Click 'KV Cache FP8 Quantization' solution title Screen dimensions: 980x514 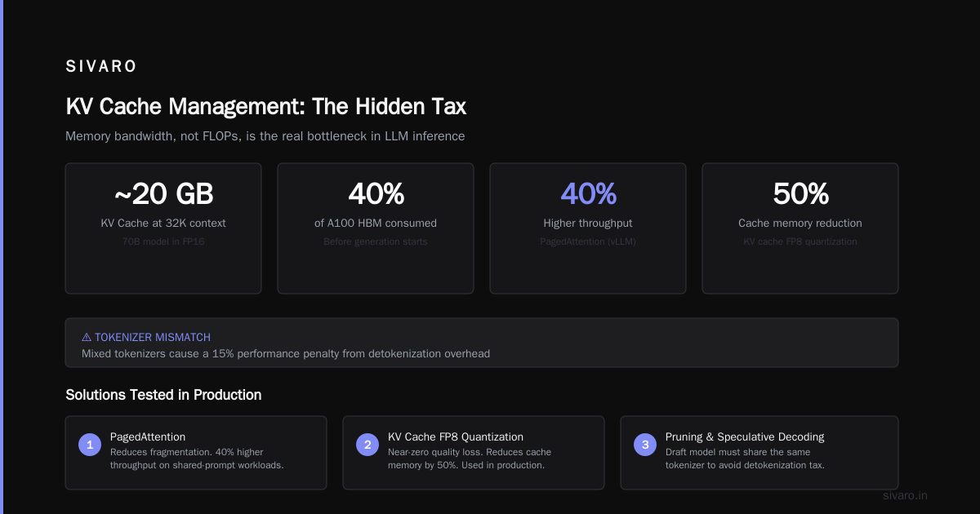click(456, 436)
